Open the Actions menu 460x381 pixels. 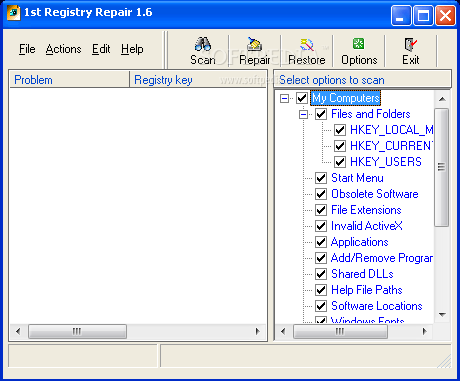click(x=63, y=49)
